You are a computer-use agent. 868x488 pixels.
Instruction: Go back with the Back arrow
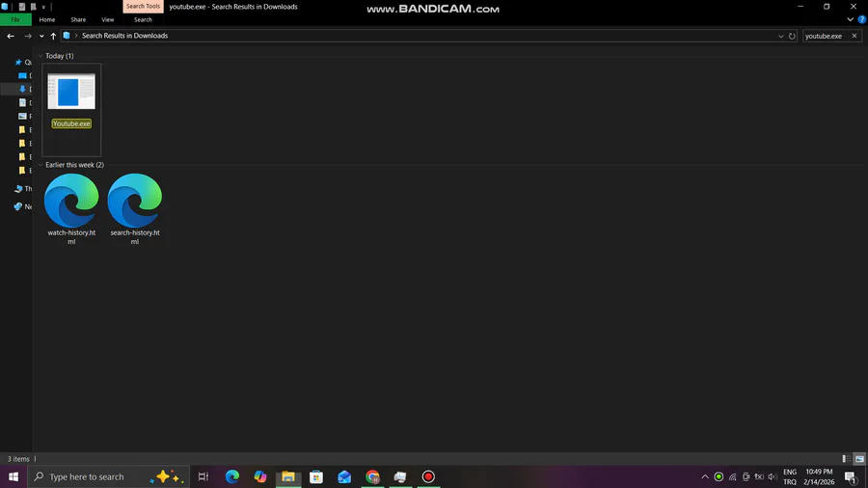click(11, 36)
